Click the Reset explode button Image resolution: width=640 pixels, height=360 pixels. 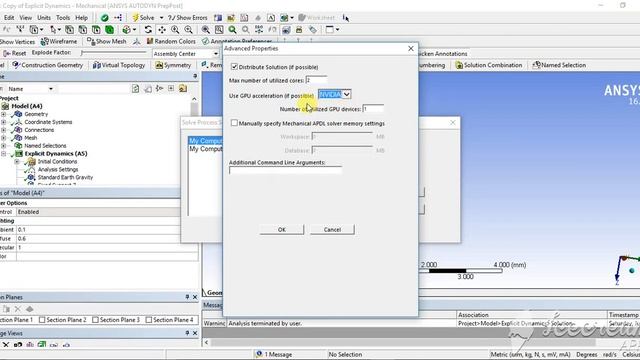(x=15, y=53)
